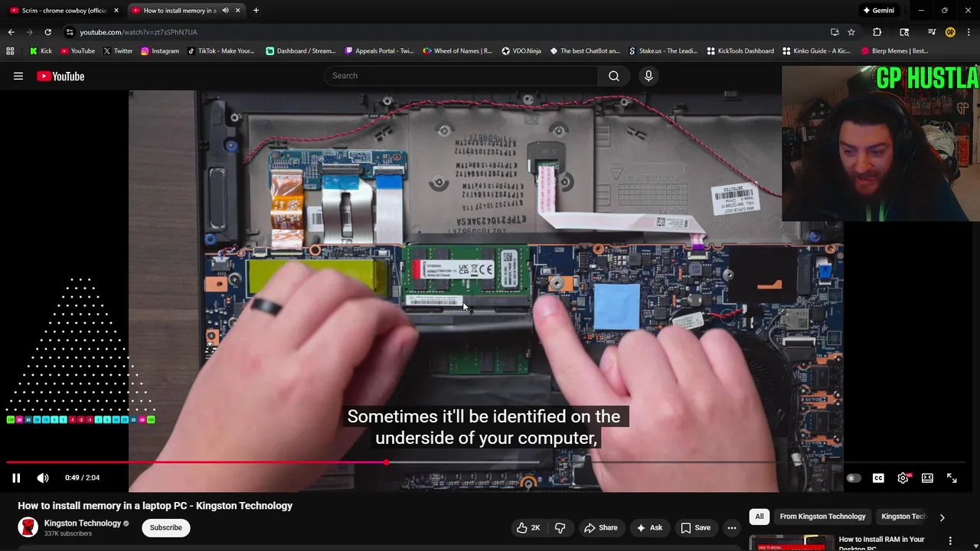The height and width of the screenshot is (551, 980).
Task: Share the video via the Share button
Action: click(601, 527)
